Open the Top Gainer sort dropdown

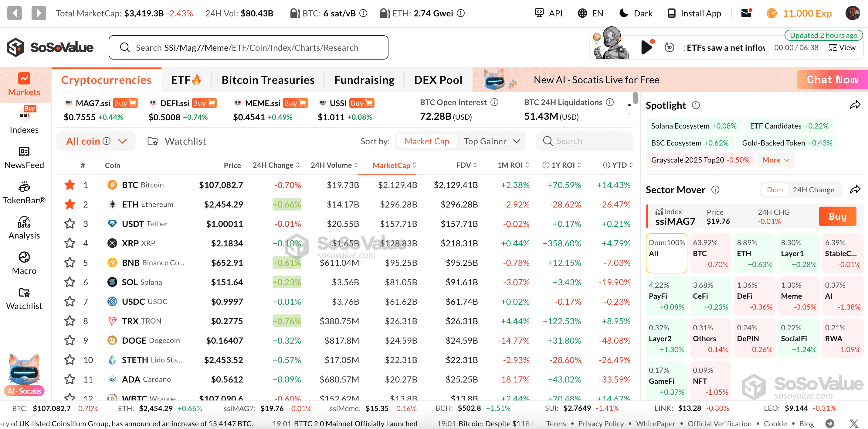[x=492, y=141]
